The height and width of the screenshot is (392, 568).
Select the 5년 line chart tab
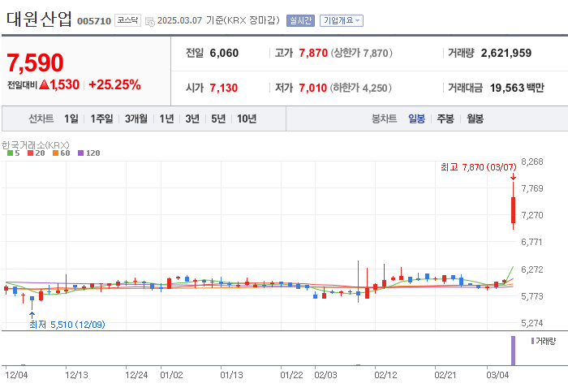click(x=218, y=118)
